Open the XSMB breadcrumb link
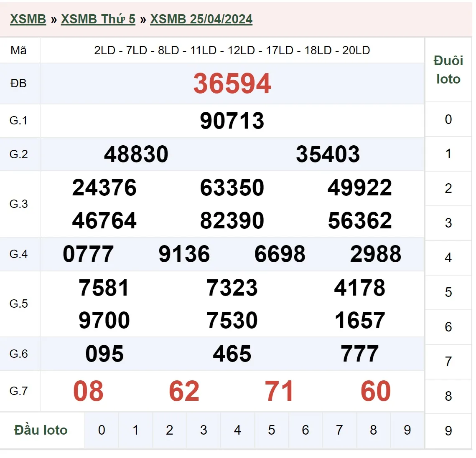The image size is (476, 458). 28,19
